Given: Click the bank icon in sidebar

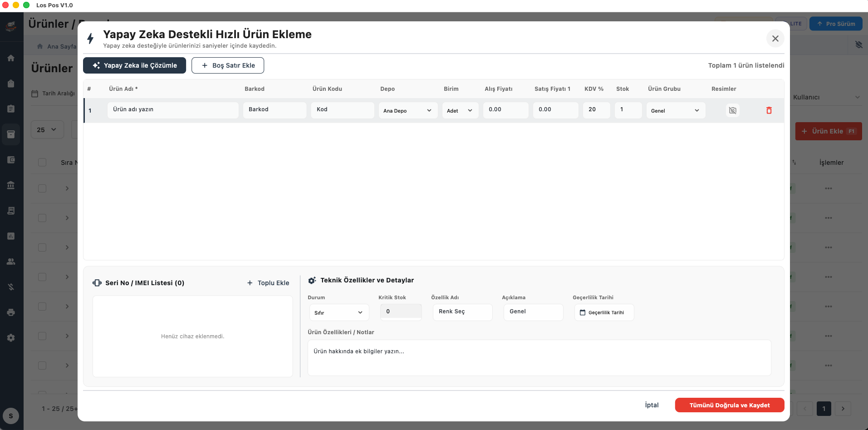Looking at the screenshot, I should click(11, 185).
